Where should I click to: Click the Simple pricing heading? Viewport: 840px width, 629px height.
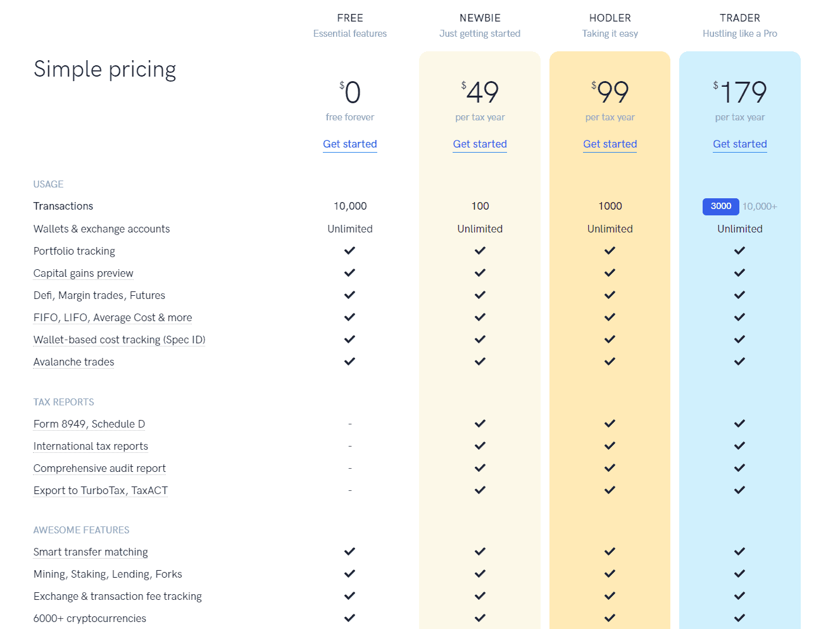click(x=104, y=69)
